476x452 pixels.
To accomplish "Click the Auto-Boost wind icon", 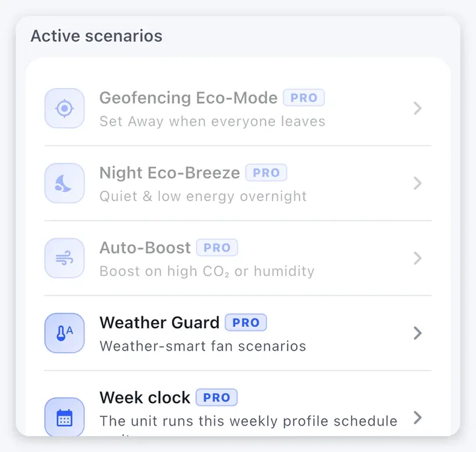I will (x=64, y=258).
